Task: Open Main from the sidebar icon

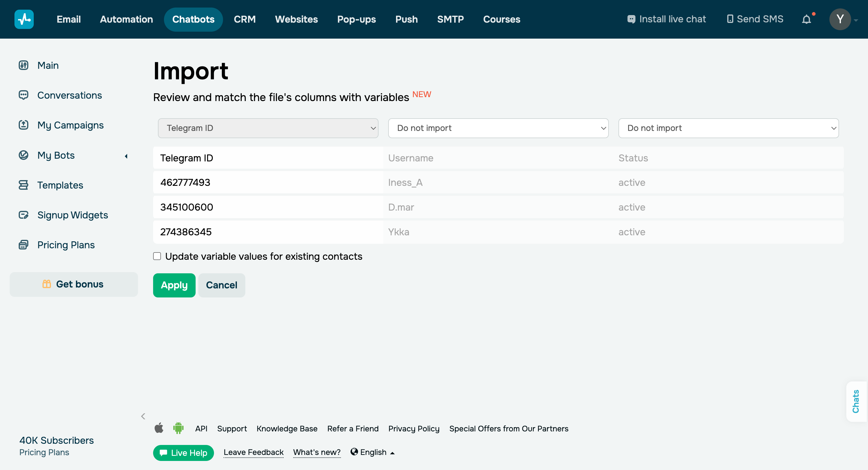Action: tap(23, 65)
